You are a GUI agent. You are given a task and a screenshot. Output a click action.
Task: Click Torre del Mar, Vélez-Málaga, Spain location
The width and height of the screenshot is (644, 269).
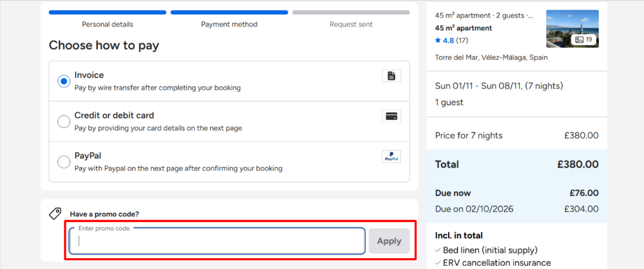(x=491, y=57)
